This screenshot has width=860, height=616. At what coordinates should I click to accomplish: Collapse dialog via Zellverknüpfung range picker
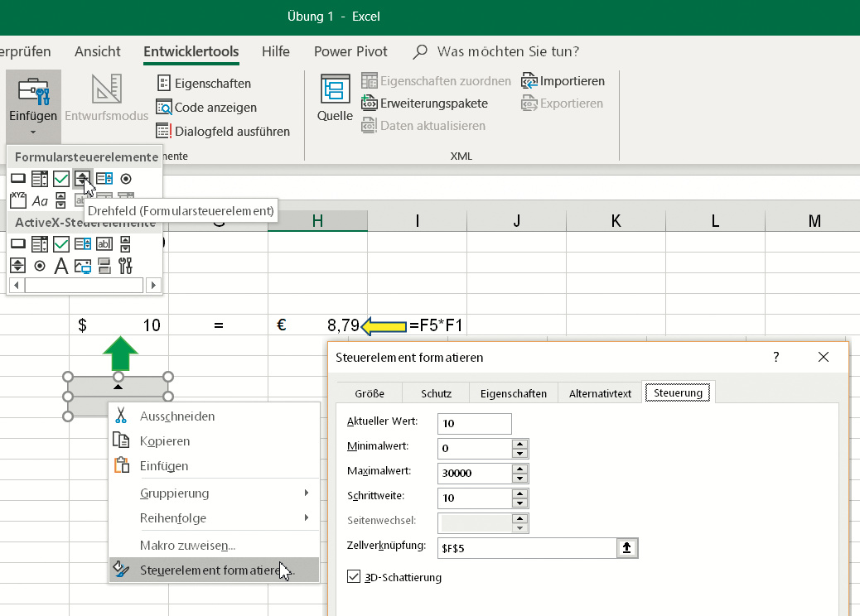coord(627,547)
